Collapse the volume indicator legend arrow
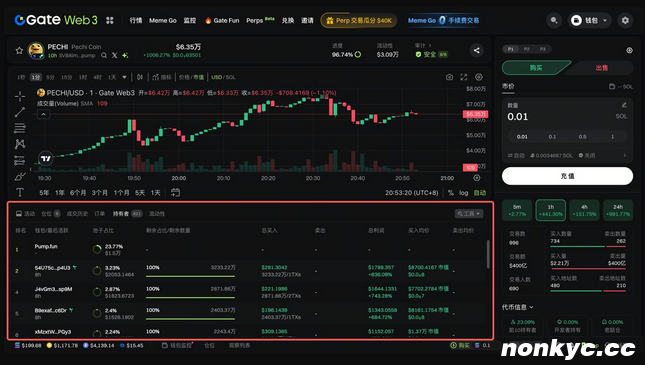 tap(44, 114)
